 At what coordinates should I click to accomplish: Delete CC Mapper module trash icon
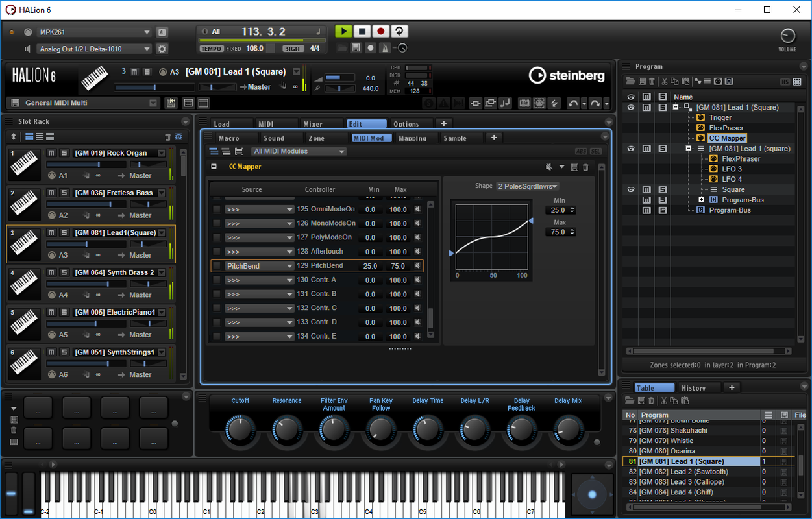coord(585,167)
